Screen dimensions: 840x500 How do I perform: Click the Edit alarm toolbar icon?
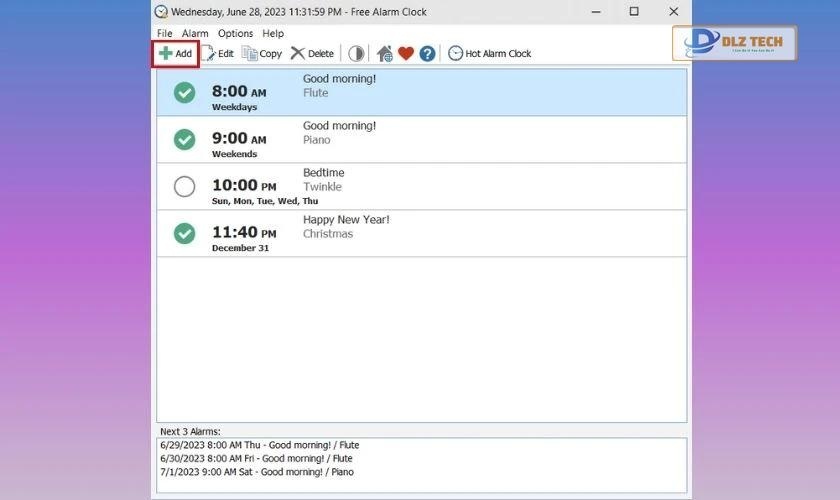(218, 53)
